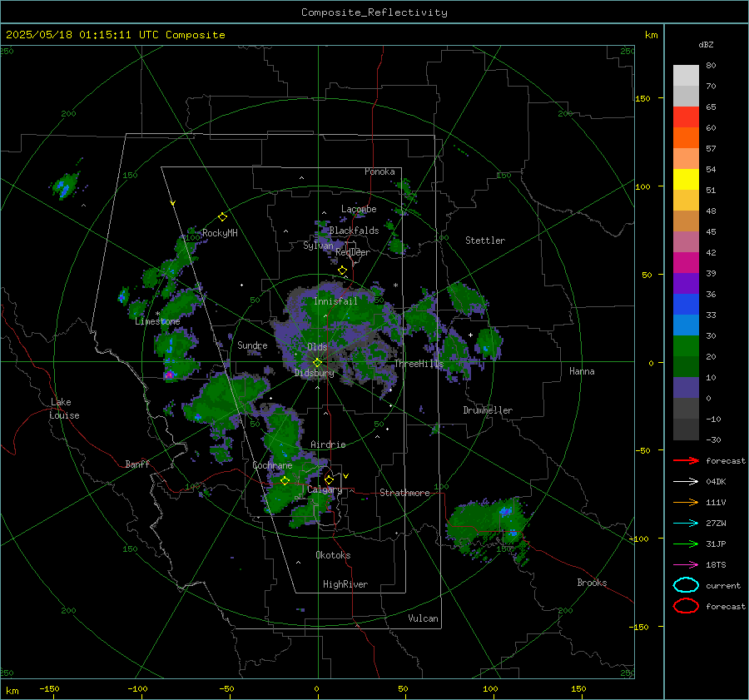Click the Sylvan label
Image resolution: width=749 pixels, height=700 pixels.
click(318, 246)
